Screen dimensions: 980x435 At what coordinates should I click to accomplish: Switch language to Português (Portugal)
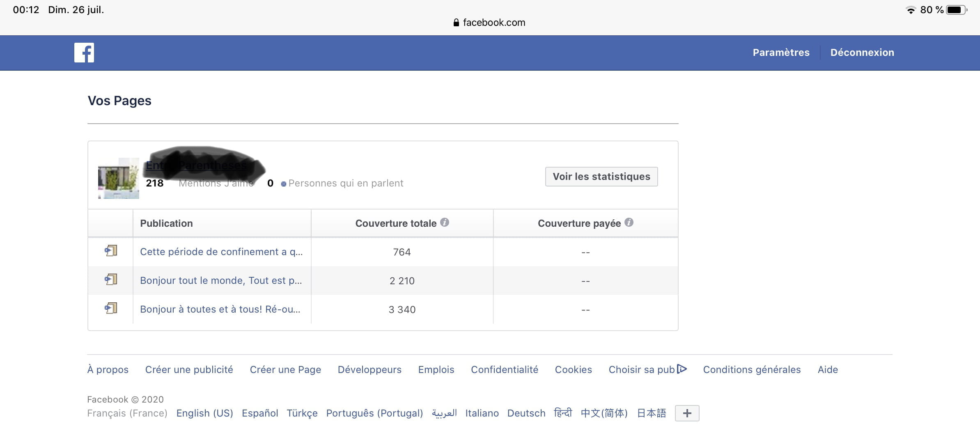pos(374,413)
